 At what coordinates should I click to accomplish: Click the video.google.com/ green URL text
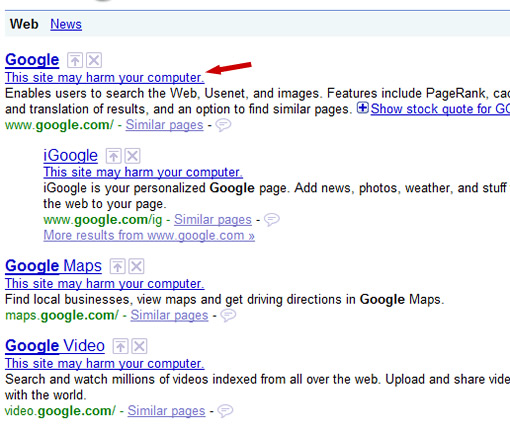60,411
